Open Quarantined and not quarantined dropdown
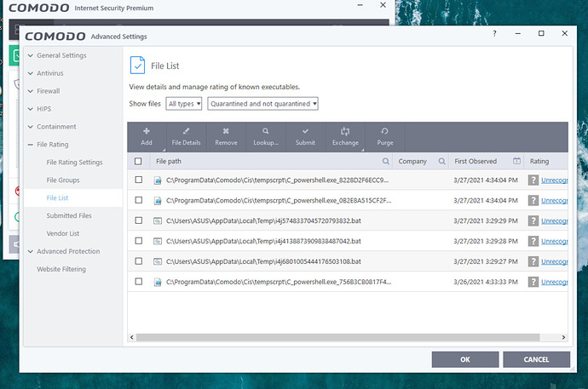The width and height of the screenshot is (588, 389). point(262,103)
